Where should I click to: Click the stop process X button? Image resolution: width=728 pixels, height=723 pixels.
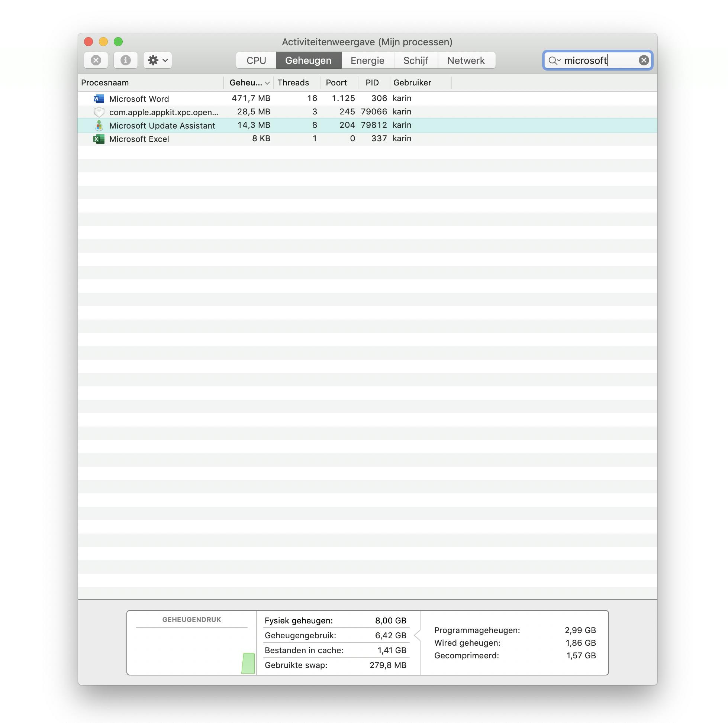[96, 60]
